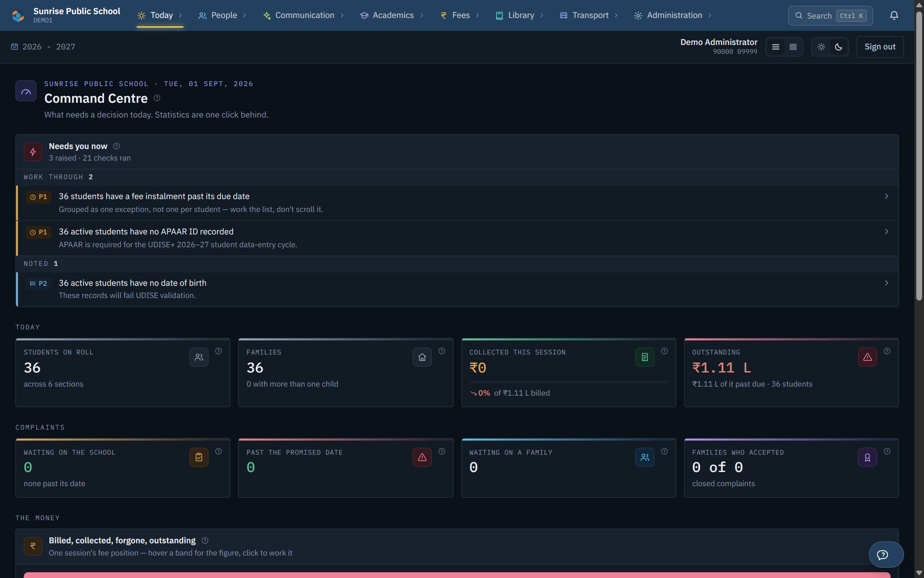This screenshot has height=578, width=924.
Task: Select the 2026 - 2027 session label
Action: [x=49, y=47]
